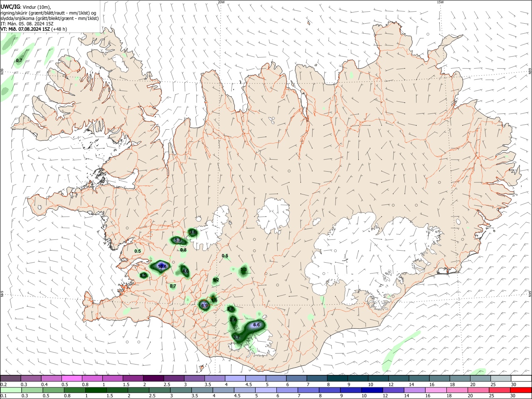Select the 3.7 rainfall label

pyautogui.click(x=236, y=337)
